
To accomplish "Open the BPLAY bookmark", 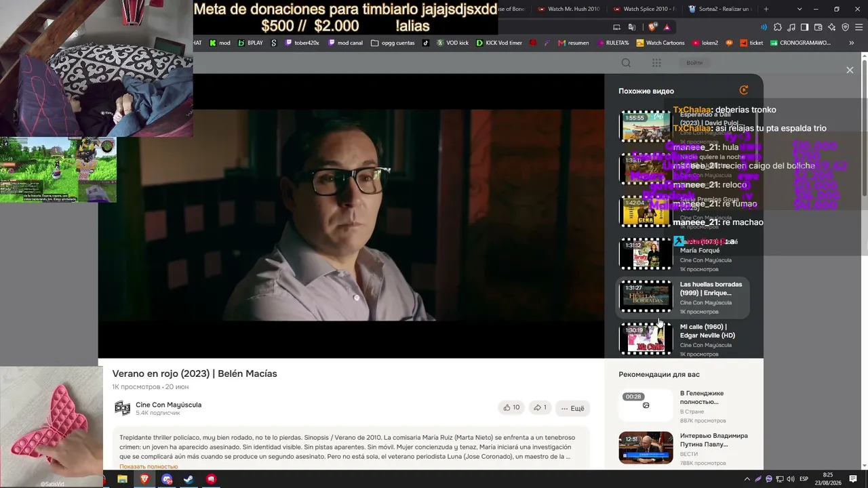I will (250, 43).
